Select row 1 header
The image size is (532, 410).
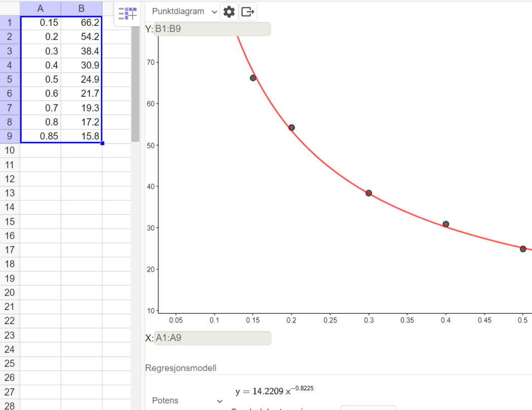[x=10, y=23]
